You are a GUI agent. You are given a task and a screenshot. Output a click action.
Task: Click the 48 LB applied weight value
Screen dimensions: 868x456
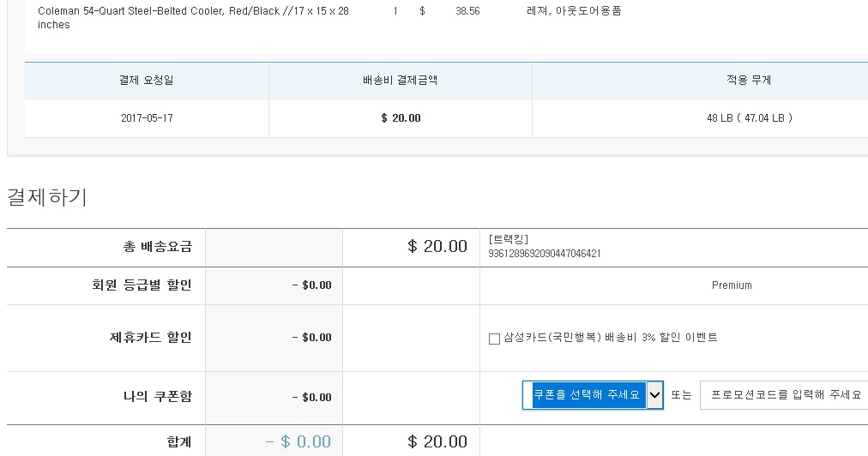click(x=749, y=118)
